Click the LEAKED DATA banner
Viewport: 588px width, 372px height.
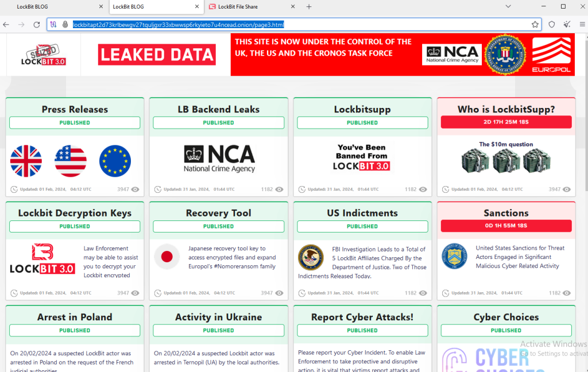pyautogui.click(x=157, y=55)
